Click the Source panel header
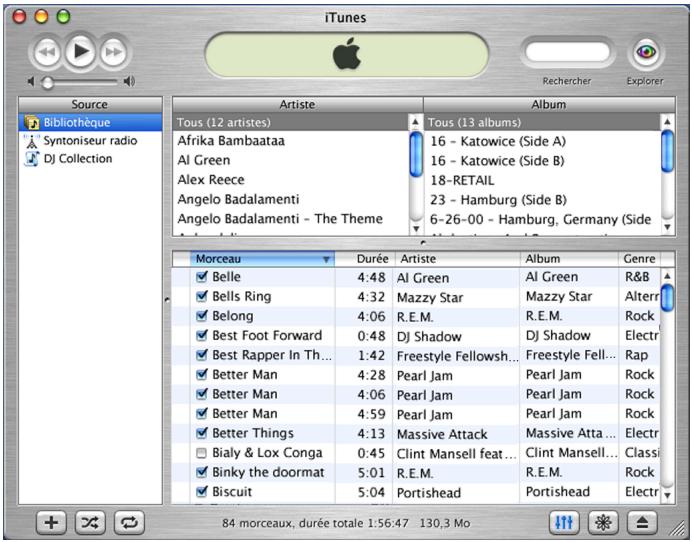Viewport: 692px width, 542px height. (90, 105)
